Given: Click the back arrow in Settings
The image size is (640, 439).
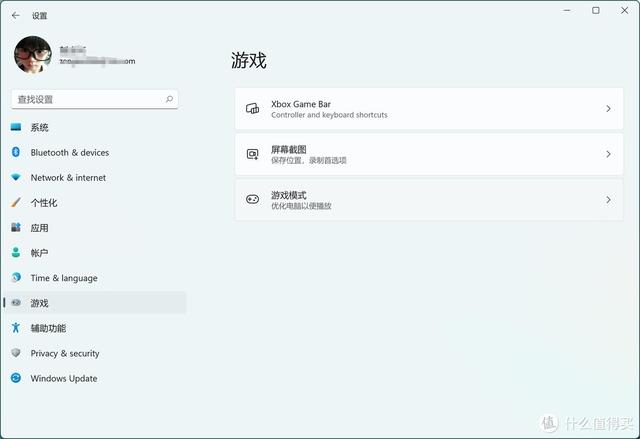Looking at the screenshot, I should tap(16, 16).
